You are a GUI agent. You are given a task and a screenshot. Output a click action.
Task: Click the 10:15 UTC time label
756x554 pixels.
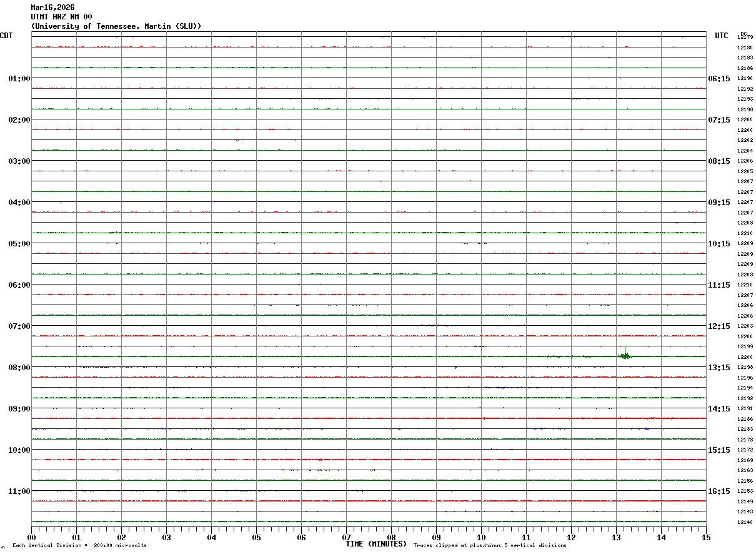pyautogui.click(x=719, y=243)
